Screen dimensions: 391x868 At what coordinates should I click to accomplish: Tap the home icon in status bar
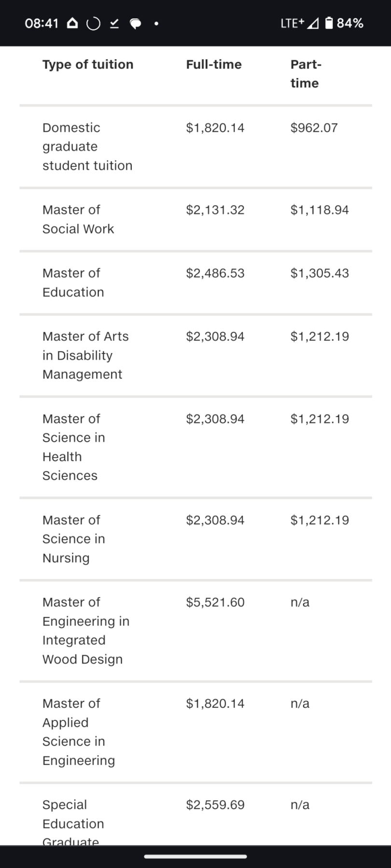pos(72,23)
